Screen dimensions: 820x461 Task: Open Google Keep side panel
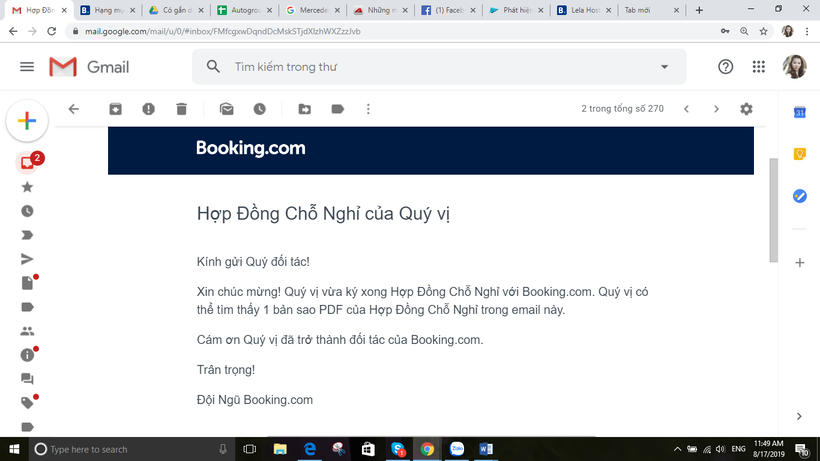pyautogui.click(x=800, y=154)
